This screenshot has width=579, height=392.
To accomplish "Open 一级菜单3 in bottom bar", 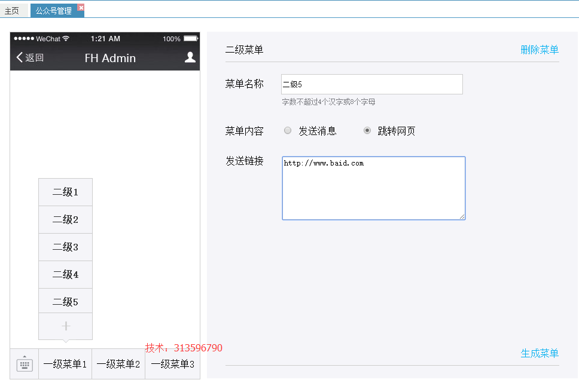I will tap(172, 365).
